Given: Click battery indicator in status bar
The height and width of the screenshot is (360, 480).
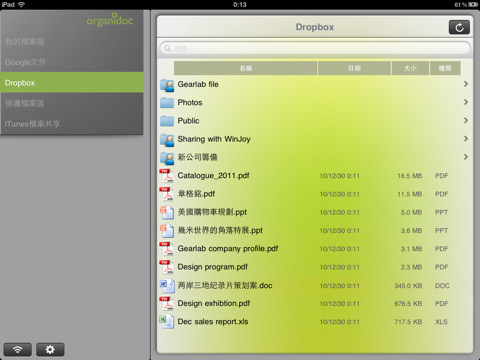Looking at the screenshot, I should click(x=473, y=5).
